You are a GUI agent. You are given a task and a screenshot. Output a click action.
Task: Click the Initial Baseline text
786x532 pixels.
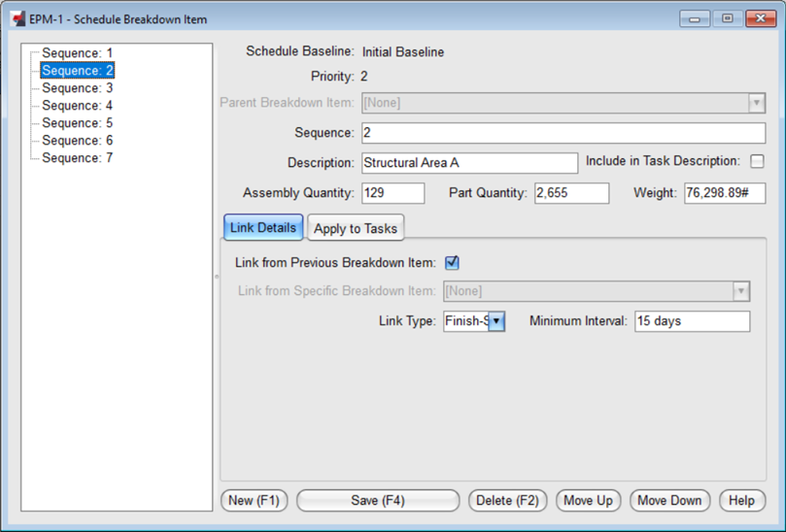[x=403, y=52]
